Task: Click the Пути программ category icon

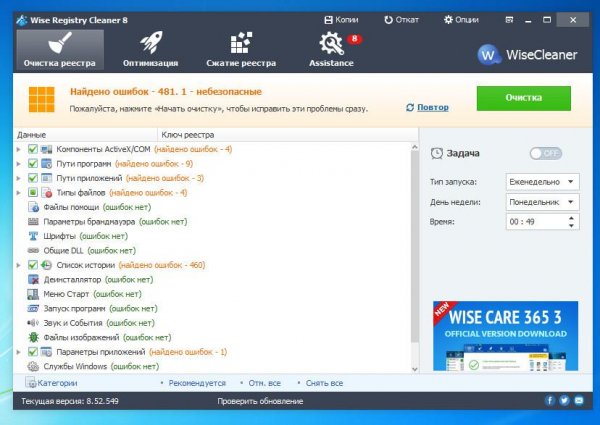Action: coord(46,164)
